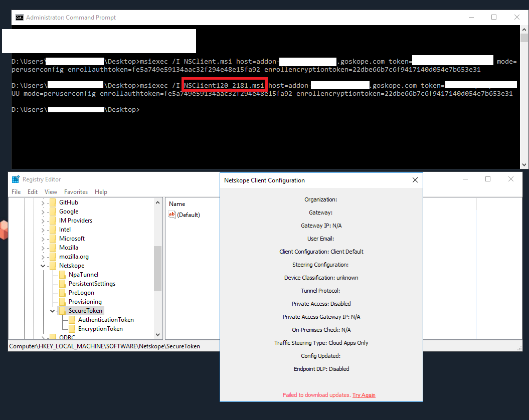The image size is (529, 420).
Task: Click the Command Prompt title bar icon
Action: pyautogui.click(x=20, y=17)
